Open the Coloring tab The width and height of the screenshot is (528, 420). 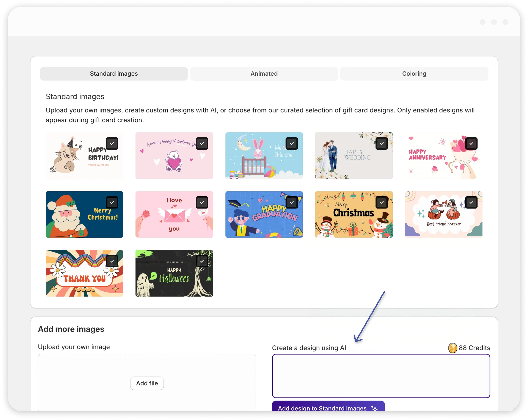(x=414, y=73)
